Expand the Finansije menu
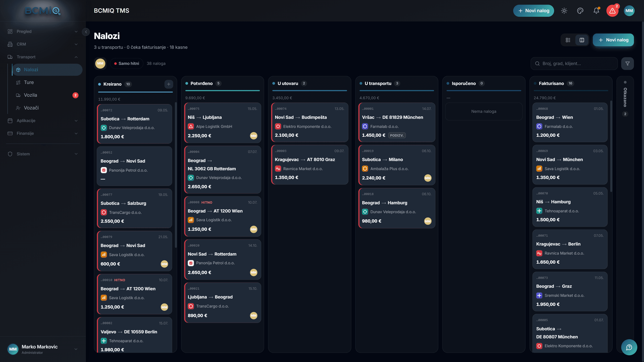Screen dimensions: 644x362 point(43,133)
